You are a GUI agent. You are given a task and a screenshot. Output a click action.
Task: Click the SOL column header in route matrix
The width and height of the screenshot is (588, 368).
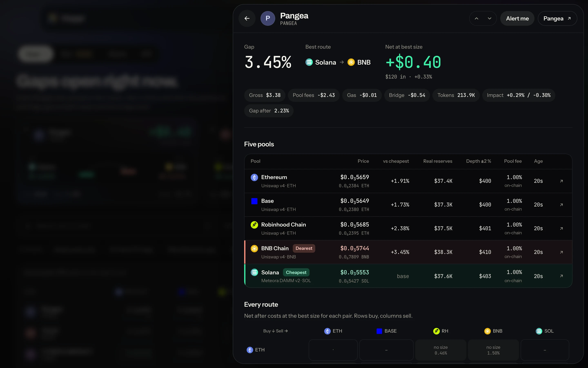point(545,331)
